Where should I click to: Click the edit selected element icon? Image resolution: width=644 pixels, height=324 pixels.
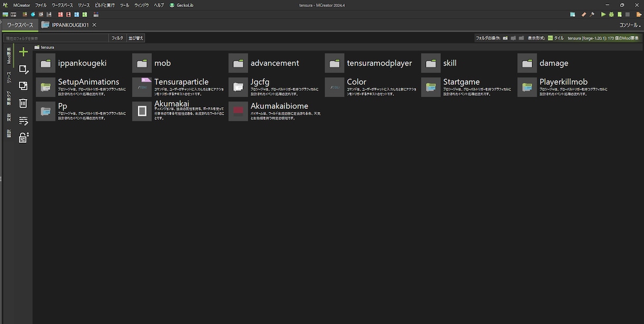point(23,69)
